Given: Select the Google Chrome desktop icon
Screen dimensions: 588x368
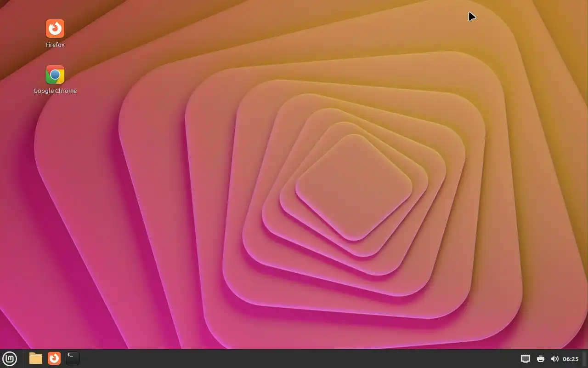Looking at the screenshot, I should coord(55,75).
